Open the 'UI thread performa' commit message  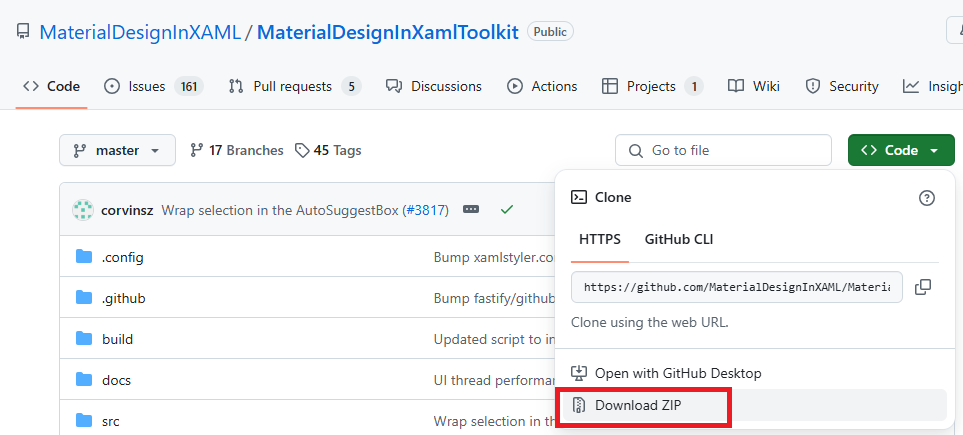click(494, 380)
